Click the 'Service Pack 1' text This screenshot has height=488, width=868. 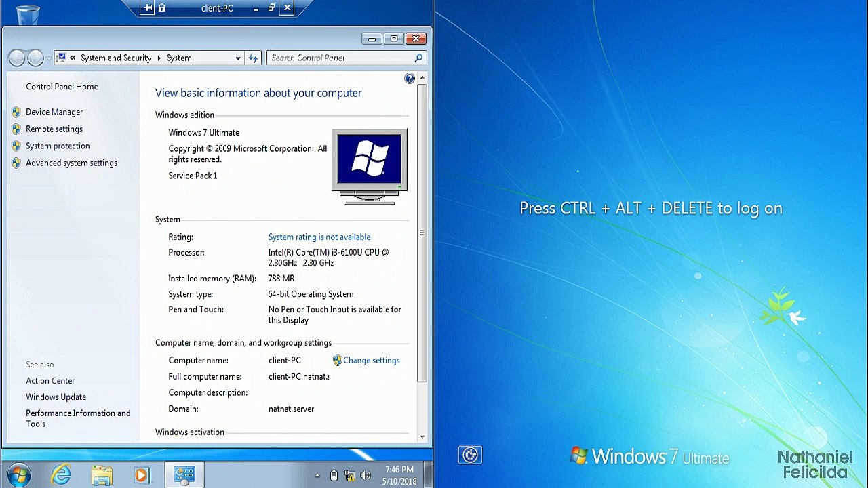click(x=193, y=176)
